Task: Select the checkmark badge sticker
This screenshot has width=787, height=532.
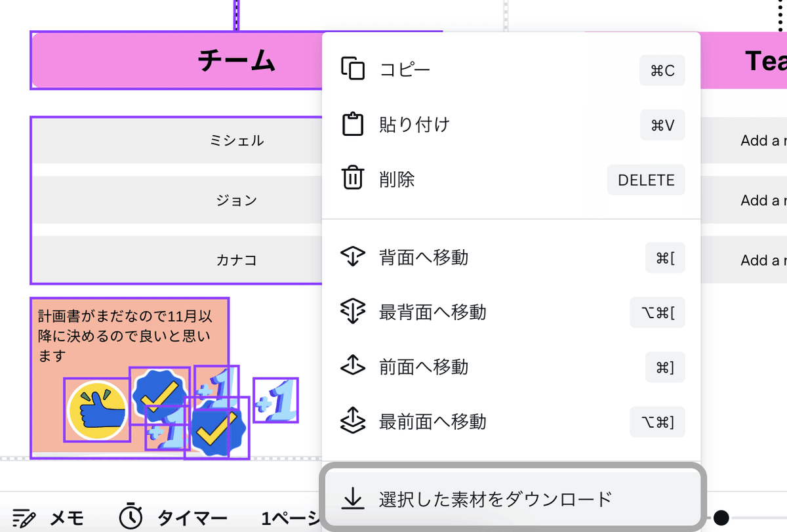Action: click(159, 394)
